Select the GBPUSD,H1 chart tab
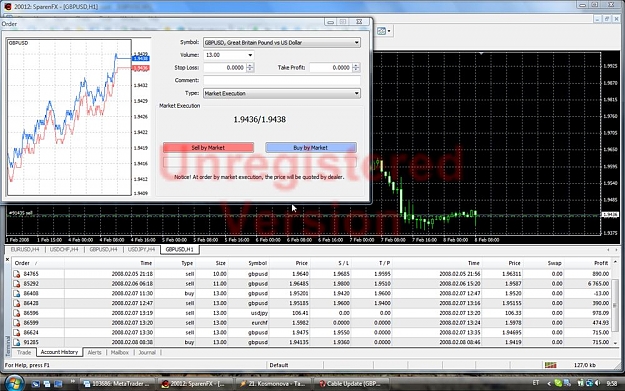The height and width of the screenshot is (391, 625). [x=180, y=250]
